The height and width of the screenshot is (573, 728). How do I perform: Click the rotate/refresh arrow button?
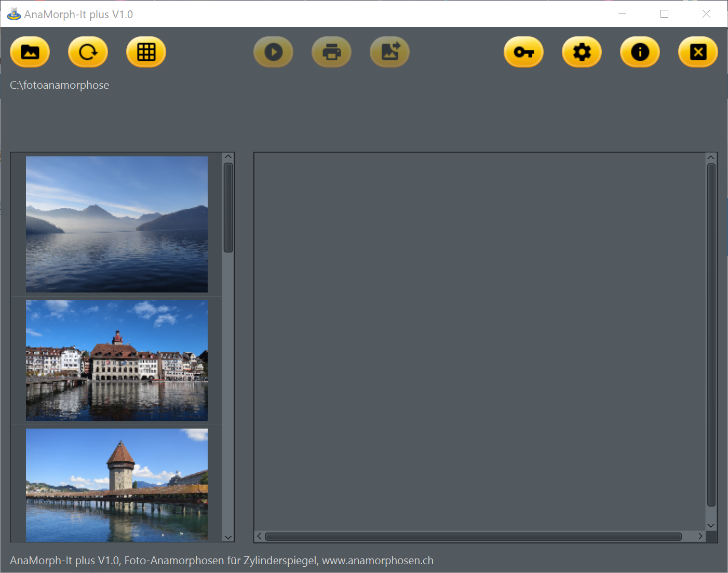[x=88, y=52]
